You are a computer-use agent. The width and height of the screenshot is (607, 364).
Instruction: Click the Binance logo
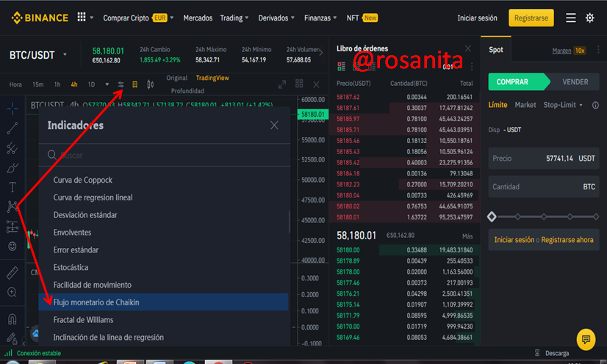click(x=40, y=18)
